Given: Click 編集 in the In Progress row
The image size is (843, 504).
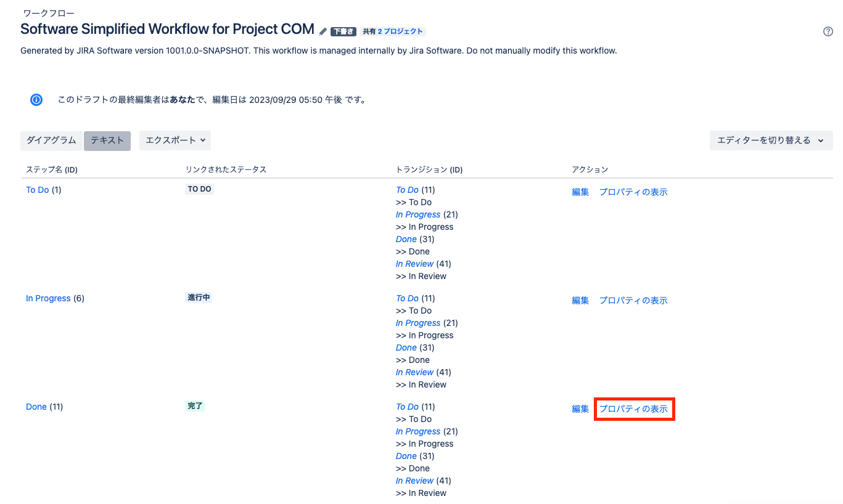Looking at the screenshot, I should click(x=580, y=300).
